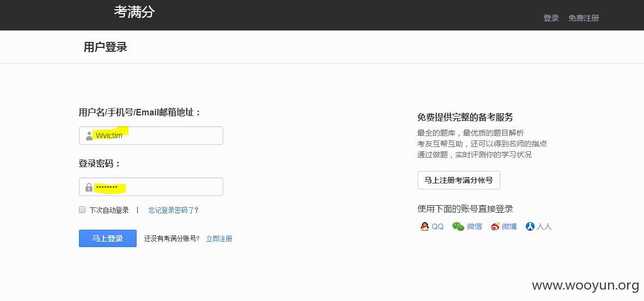Click the blue 马上登录 button
The image size is (644, 301).
[x=108, y=238]
